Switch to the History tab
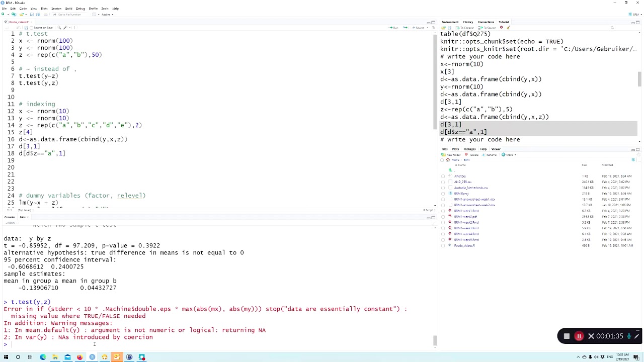The image size is (644, 362). (468, 22)
